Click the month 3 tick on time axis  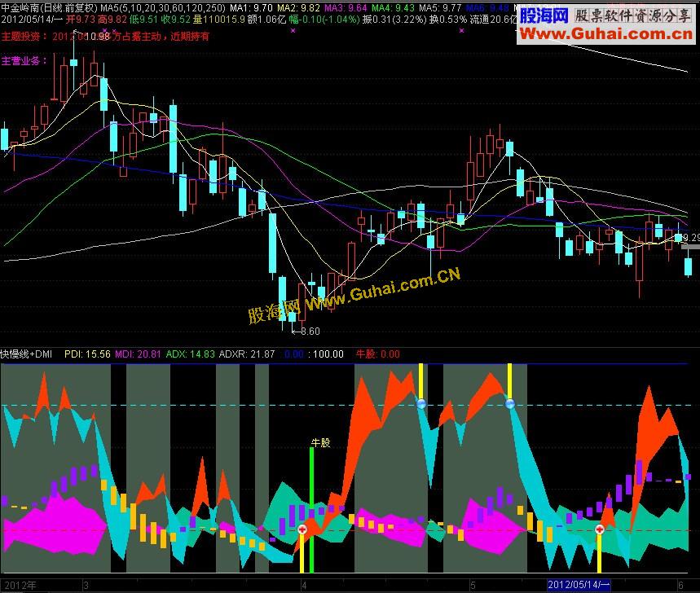click(x=86, y=586)
